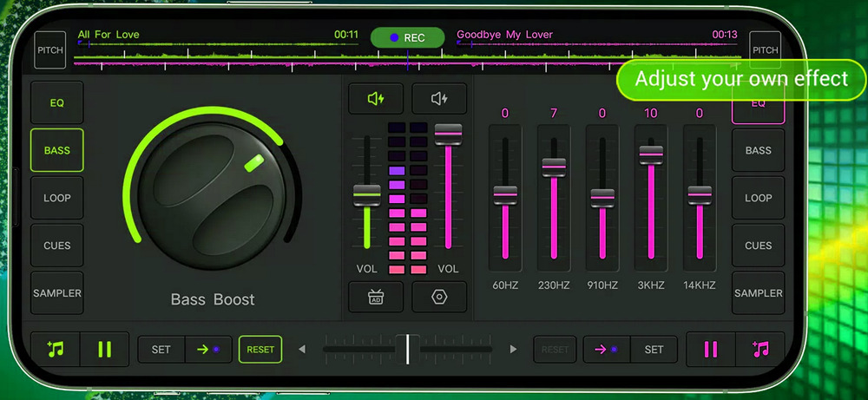This screenshot has height=400, width=868.
Task: Pause the right deck playback
Action: (711, 350)
